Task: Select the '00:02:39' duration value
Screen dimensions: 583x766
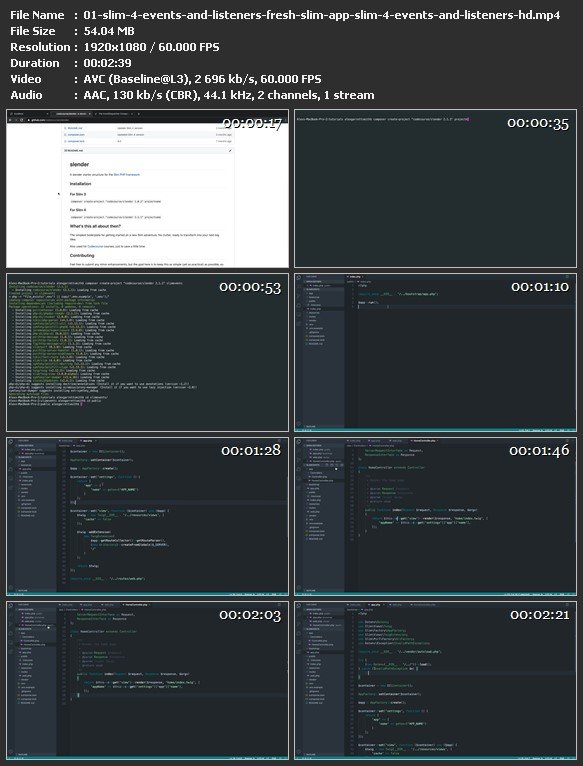Action: pyautogui.click(x=107, y=64)
